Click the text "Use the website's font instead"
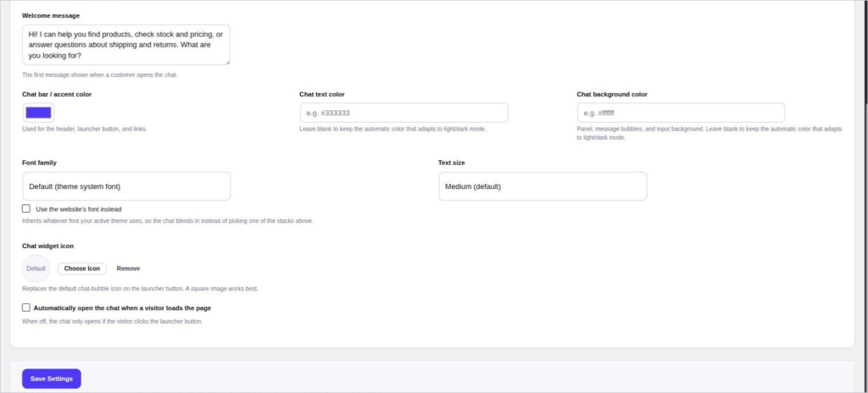 tap(79, 209)
